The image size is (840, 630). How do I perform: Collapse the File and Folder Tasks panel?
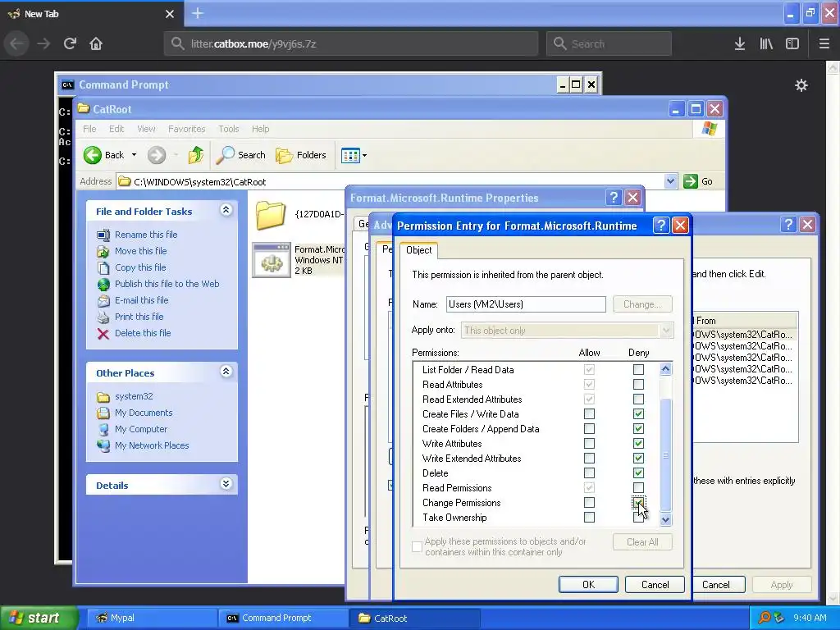pos(226,210)
